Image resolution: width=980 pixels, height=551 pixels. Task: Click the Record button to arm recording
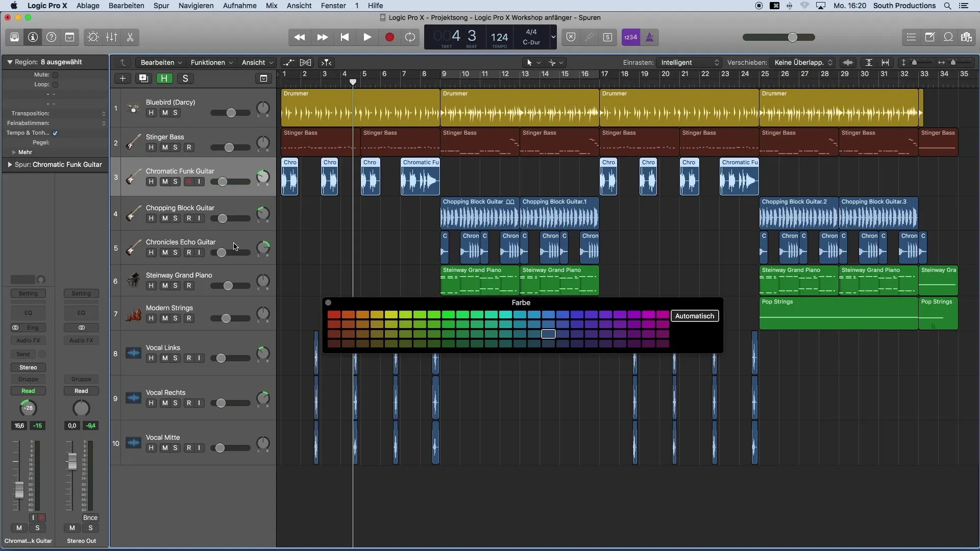(x=389, y=37)
